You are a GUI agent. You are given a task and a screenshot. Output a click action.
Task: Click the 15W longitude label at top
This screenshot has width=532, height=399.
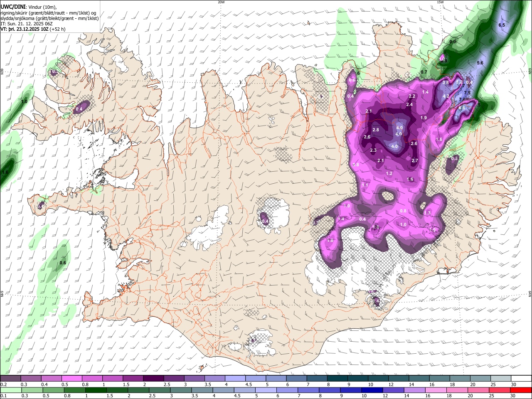tap(440, 2)
